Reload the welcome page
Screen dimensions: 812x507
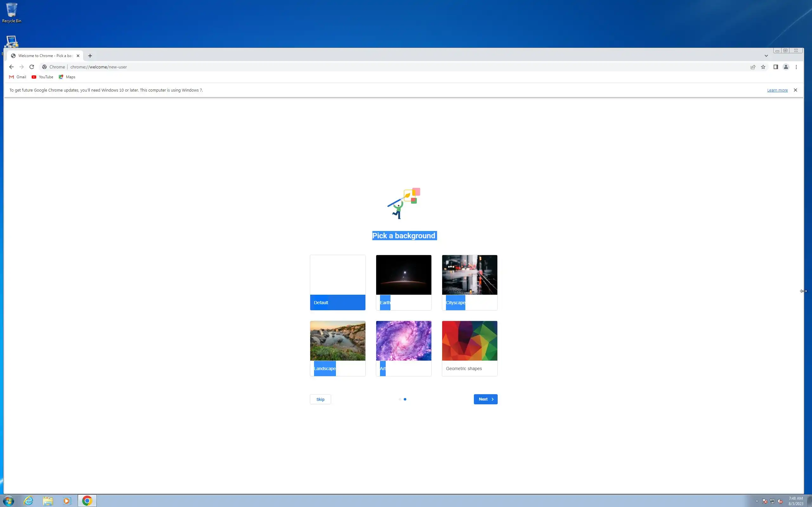[x=31, y=67]
